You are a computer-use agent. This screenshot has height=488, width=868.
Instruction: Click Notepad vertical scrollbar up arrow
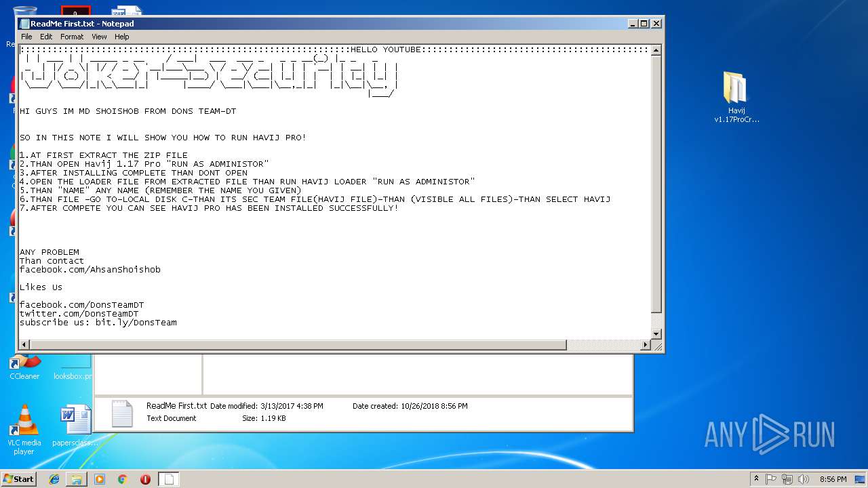point(656,50)
